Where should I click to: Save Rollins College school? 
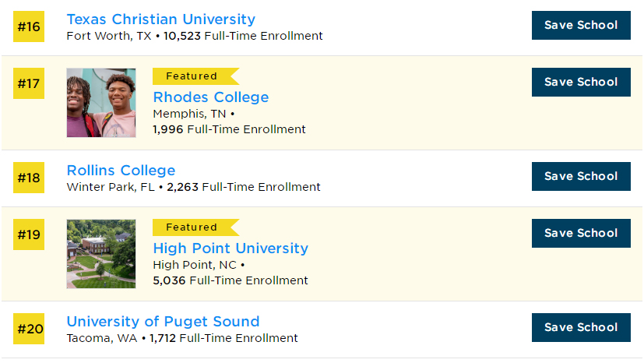coord(581,176)
